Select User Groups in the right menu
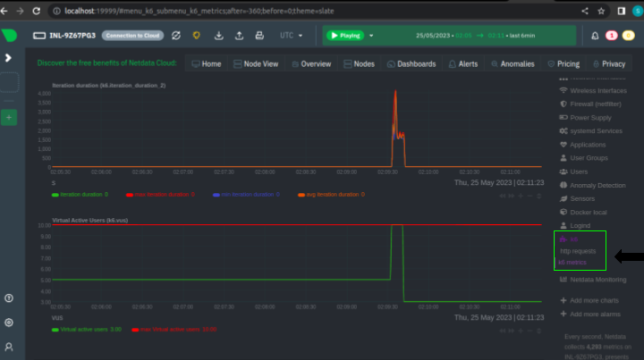 click(x=583, y=158)
